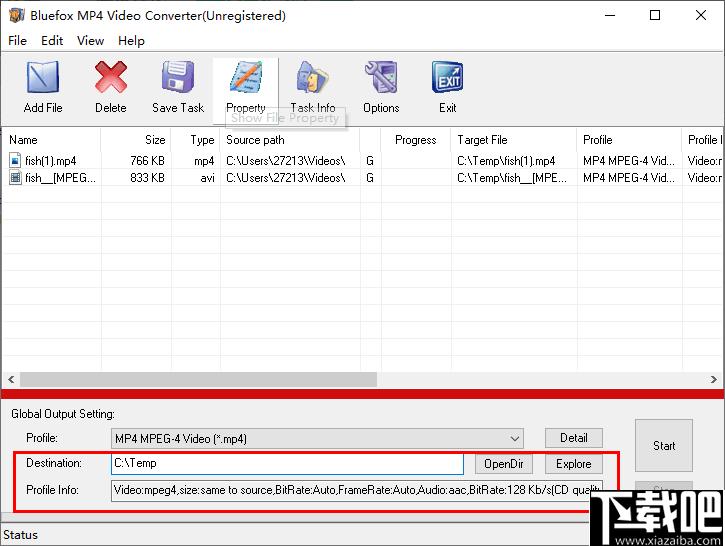Select the fish(1).mp4 row name
This screenshot has width=725, height=546.
coord(50,161)
